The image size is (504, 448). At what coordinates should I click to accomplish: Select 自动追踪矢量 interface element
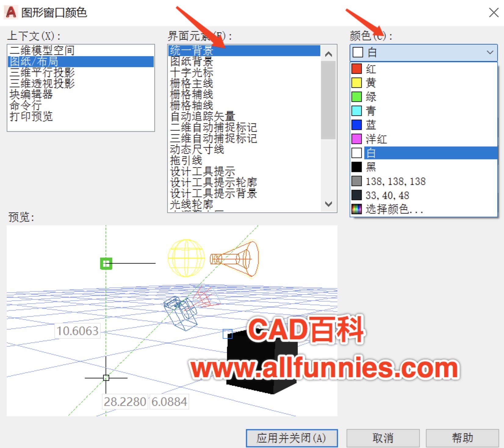pyautogui.click(x=244, y=116)
